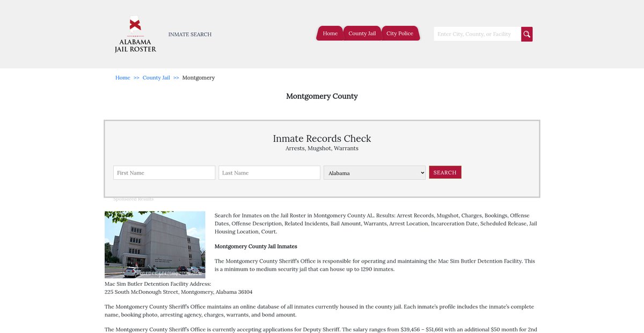Click the detention facility building photo

(155, 244)
